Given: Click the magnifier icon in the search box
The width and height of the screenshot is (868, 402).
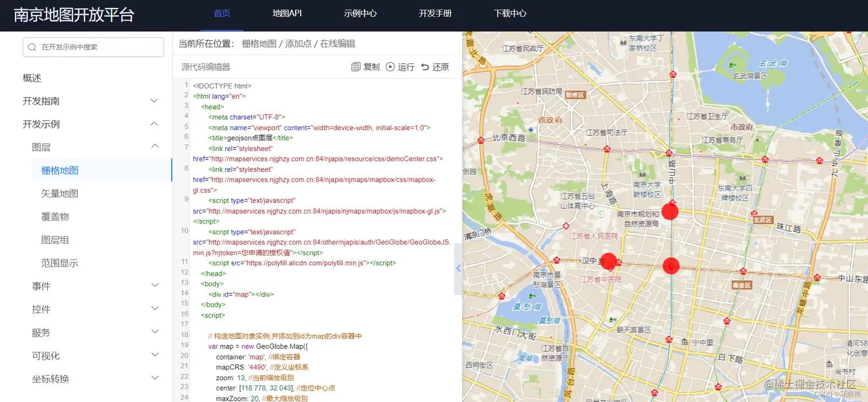Looking at the screenshot, I should coord(32,47).
